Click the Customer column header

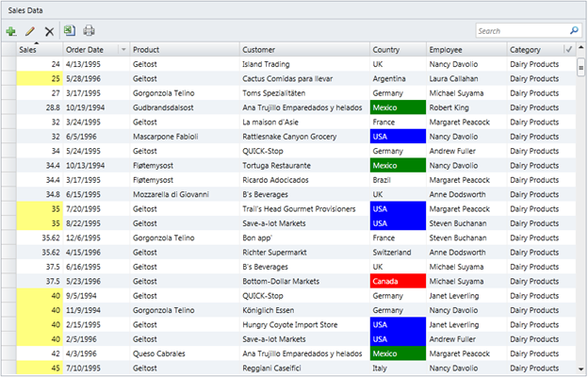point(302,49)
